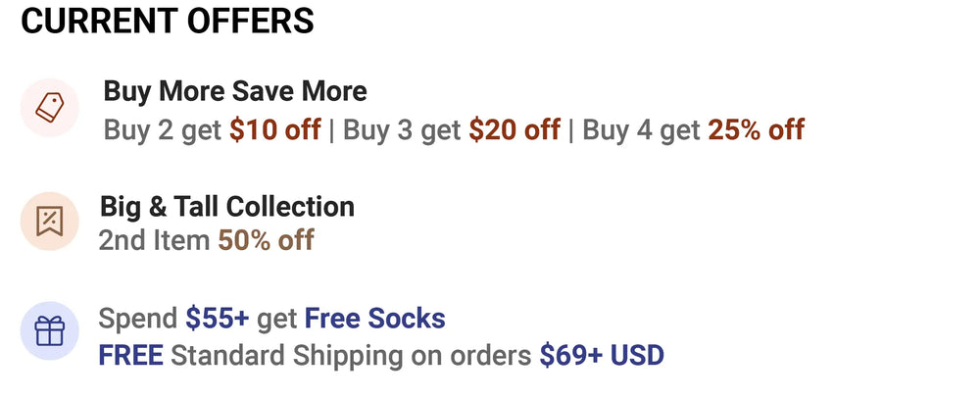The width and height of the screenshot is (980, 399).
Task: Click the $55+ spend amount
Action: tap(218, 319)
